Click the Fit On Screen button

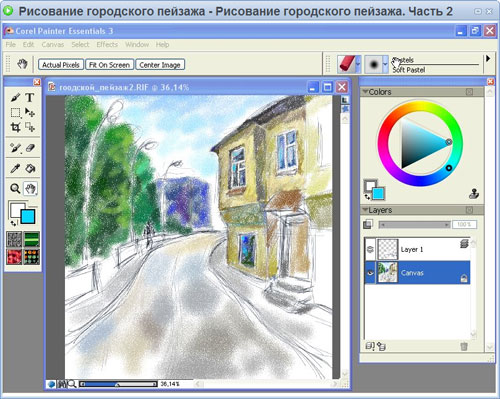[x=109, y=65]
